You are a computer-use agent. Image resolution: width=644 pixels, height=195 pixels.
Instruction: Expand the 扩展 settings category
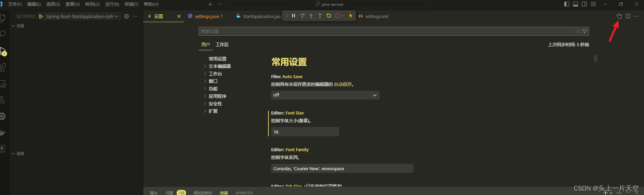(x=205, y=111)
